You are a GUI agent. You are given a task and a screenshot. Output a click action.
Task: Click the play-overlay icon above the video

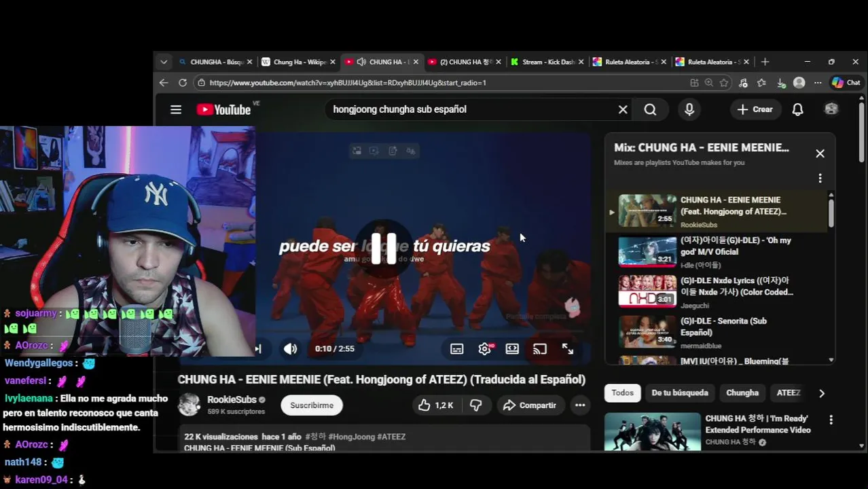374,151
